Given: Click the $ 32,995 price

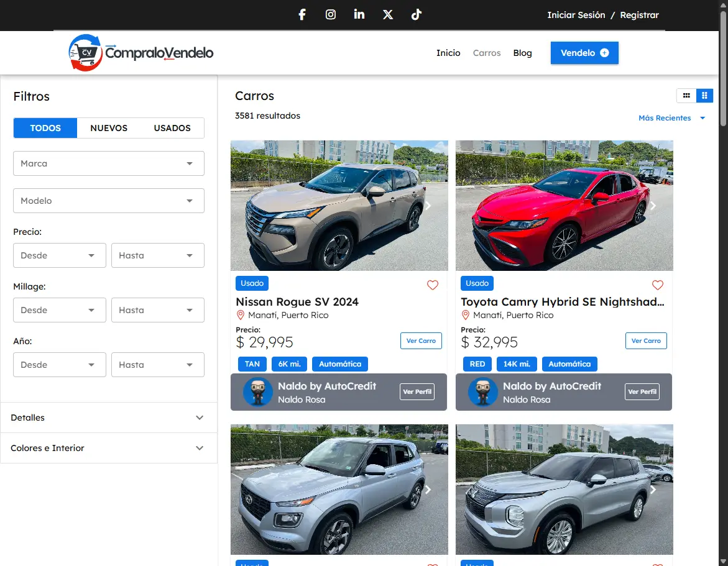Looking at the screenshot, I should [489, 342].
